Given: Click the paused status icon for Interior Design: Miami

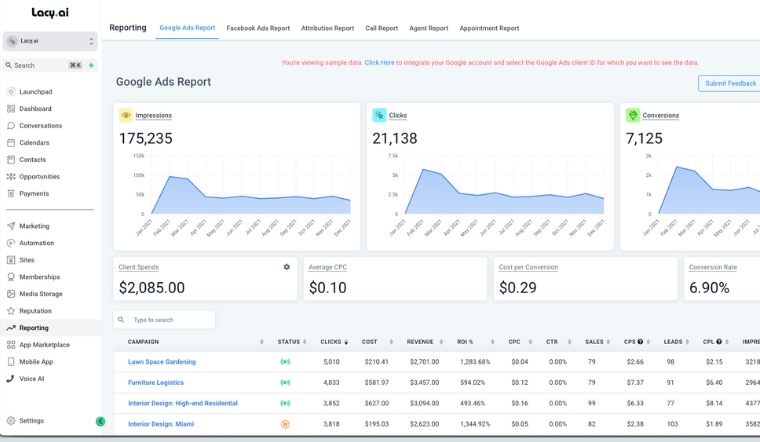Looking at the screenshot, I should click(x=285, y=424).
